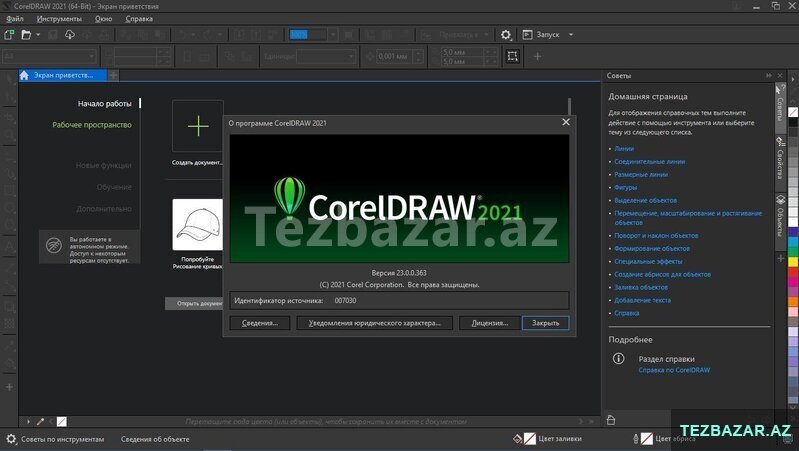Open the Справка menu
799x451 pixels.
[139, 19]
